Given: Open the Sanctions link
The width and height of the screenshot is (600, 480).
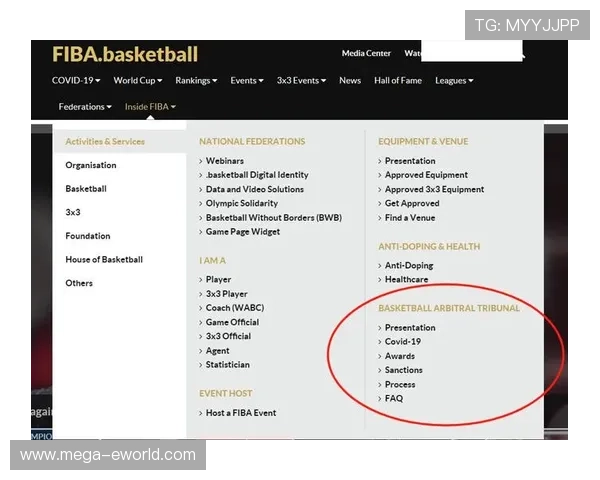Looking at the screenshot, I should pos(403,370).
